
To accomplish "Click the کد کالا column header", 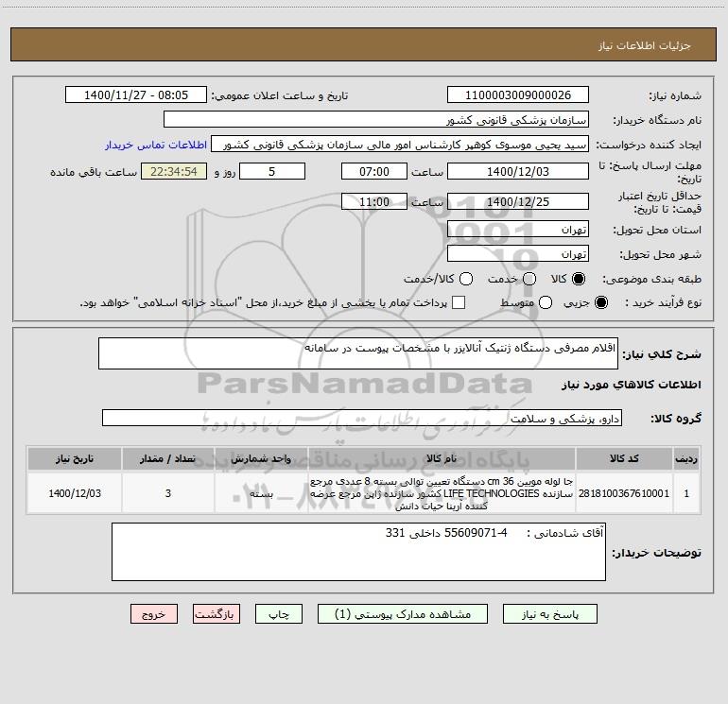I will (624, 459).
